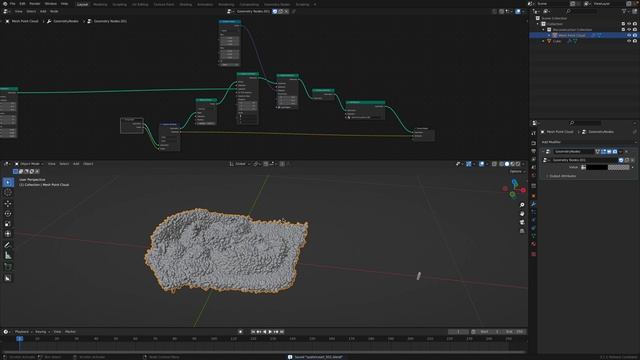Screen dimensions: 640x360
Task: Click the viewport pan hand icon
Action: click(522, 213)
